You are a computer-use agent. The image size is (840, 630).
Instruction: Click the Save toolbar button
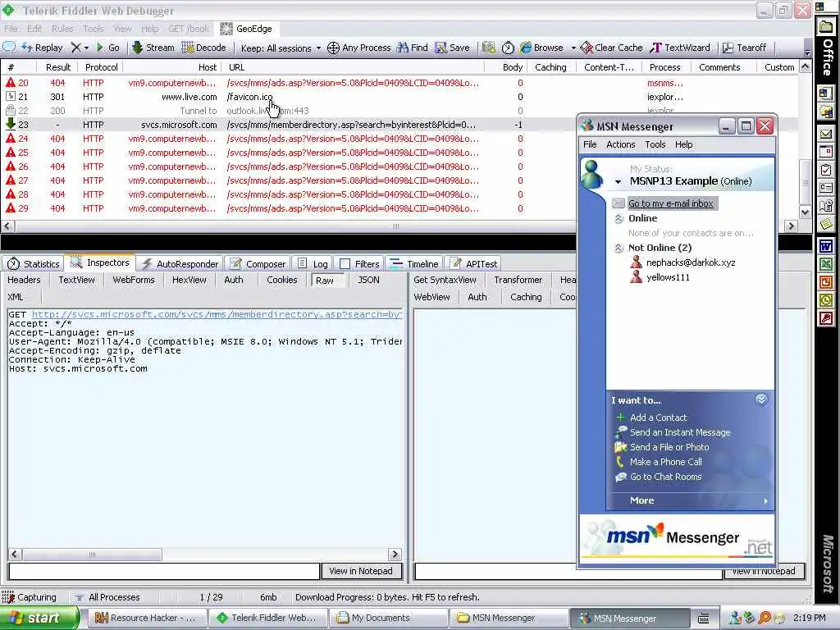[x=452, y=48]
